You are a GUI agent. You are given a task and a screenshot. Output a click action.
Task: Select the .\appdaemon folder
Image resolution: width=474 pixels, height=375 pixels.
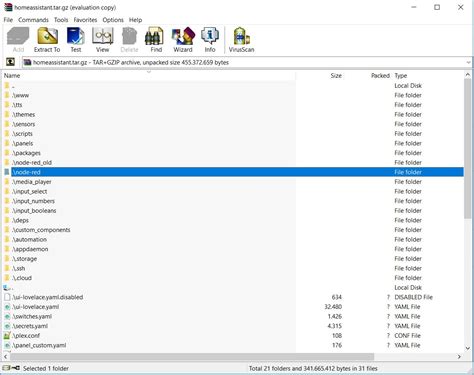(x=30, y=249)
